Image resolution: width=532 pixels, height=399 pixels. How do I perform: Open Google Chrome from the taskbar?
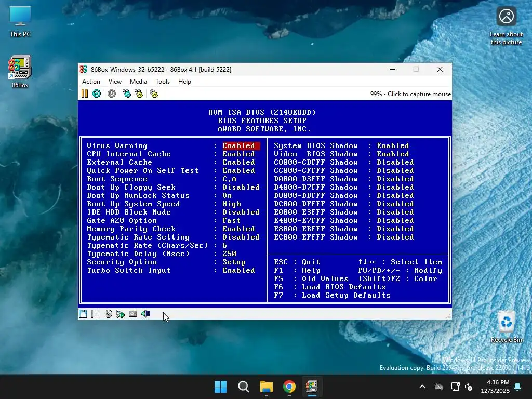tap(289, 387)
